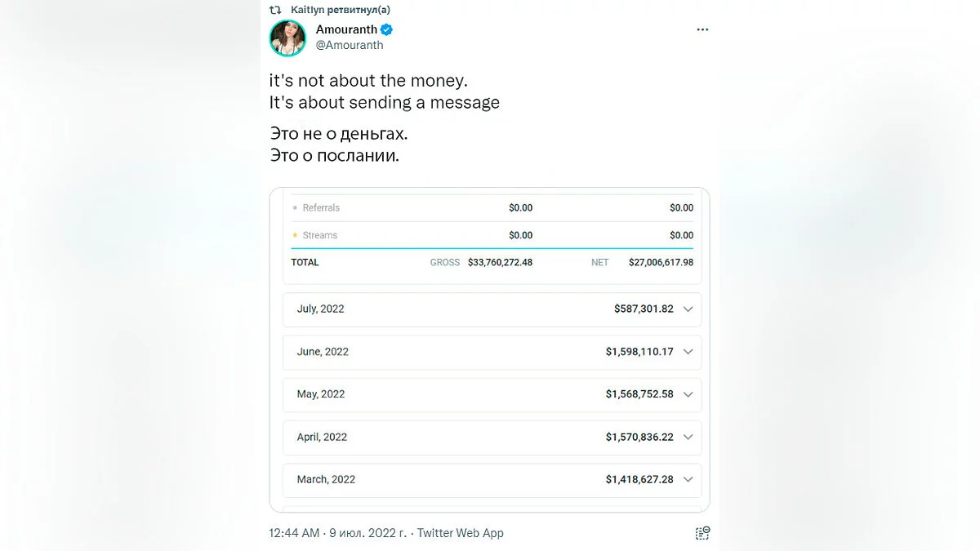Click the retweet icon above the tweet
The height and width of the screenshot is (551, 980).
click(x=275, y=10)
